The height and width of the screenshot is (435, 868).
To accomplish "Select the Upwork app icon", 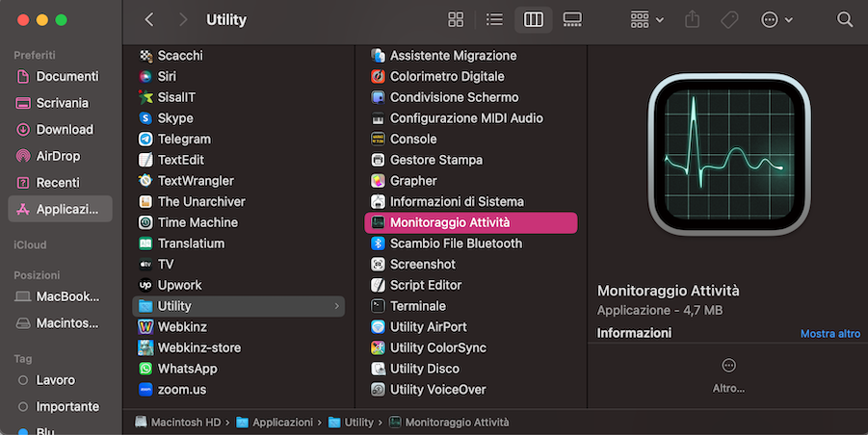I will pos(145,285).
